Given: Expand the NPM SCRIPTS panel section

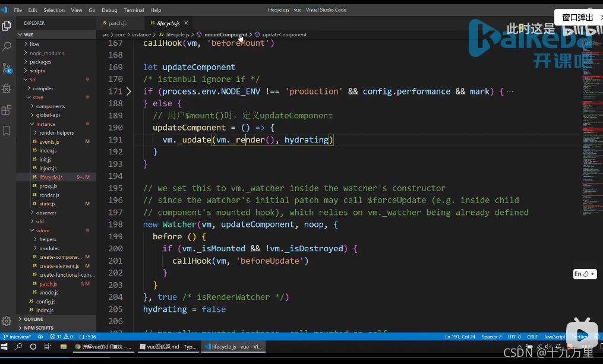Looking at the screenshot, I should tap(56, 328).
